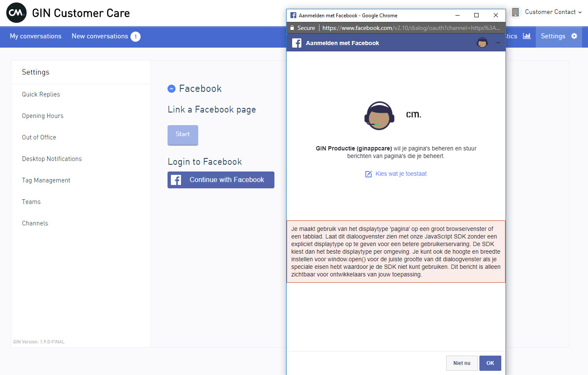Select Tag Management in settings sidebar

pyautogui.click(x=46, y=180)
